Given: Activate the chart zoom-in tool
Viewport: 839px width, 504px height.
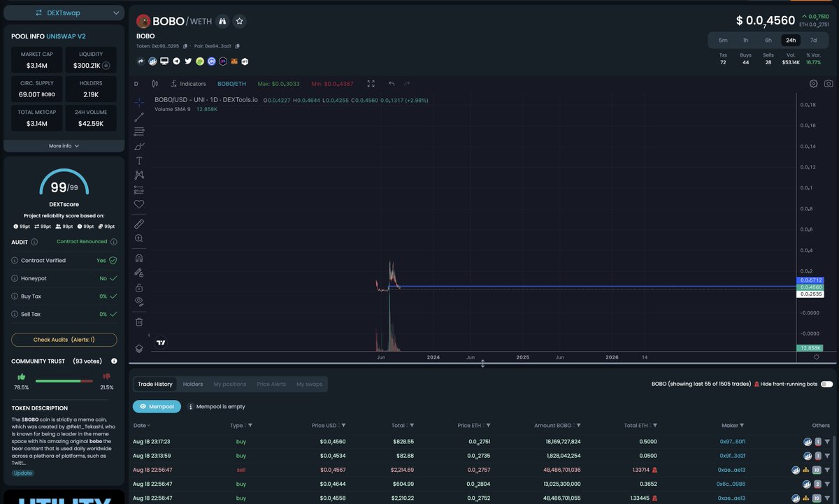Looking at the screenshot, I should click(x=139, y=238).
